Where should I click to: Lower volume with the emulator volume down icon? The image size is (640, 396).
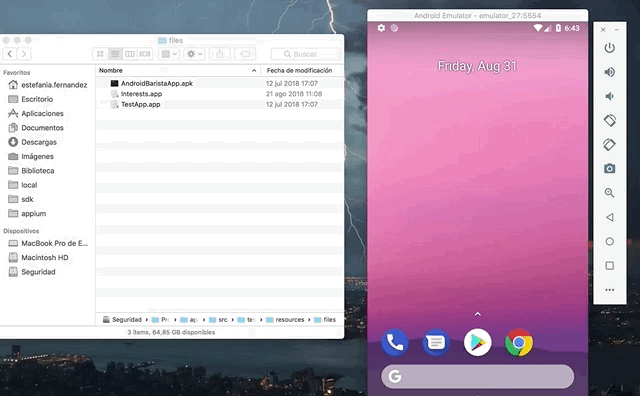pyautogui.click(x=609, y=96)
